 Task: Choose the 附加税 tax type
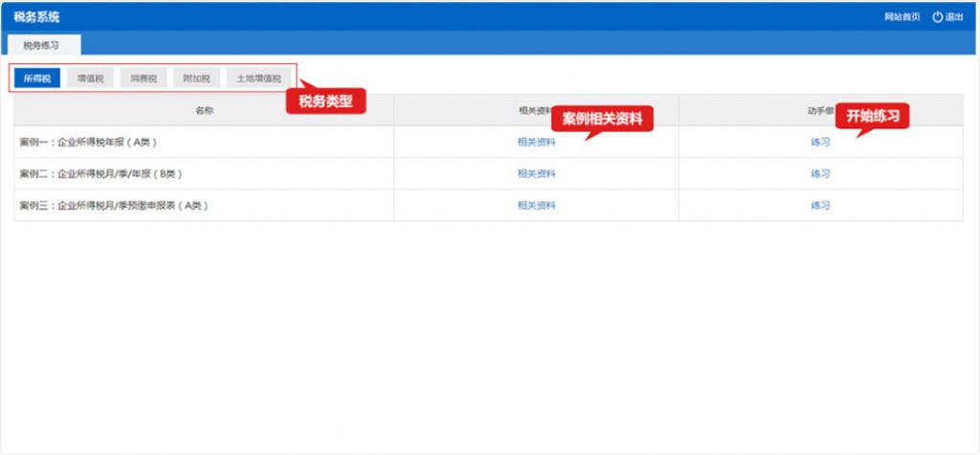coord(197,79)
